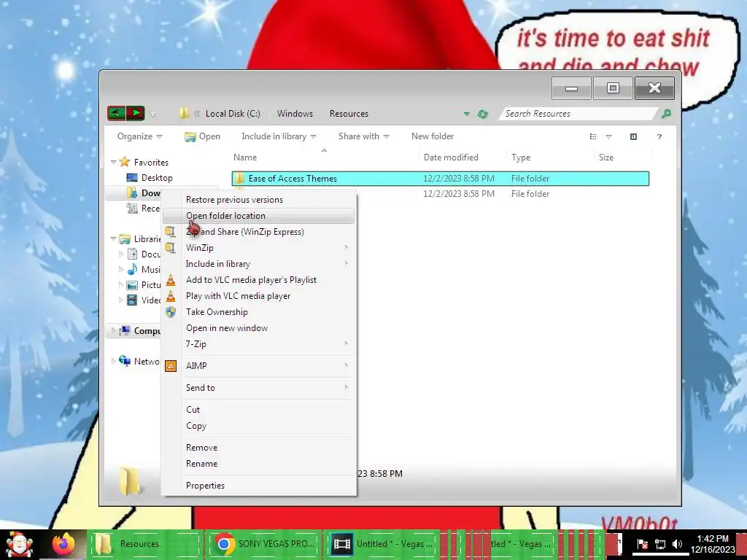Open previous locations dropdown in address bar
This screenshot has width=747, height=560.
click(x=466, y=114)
